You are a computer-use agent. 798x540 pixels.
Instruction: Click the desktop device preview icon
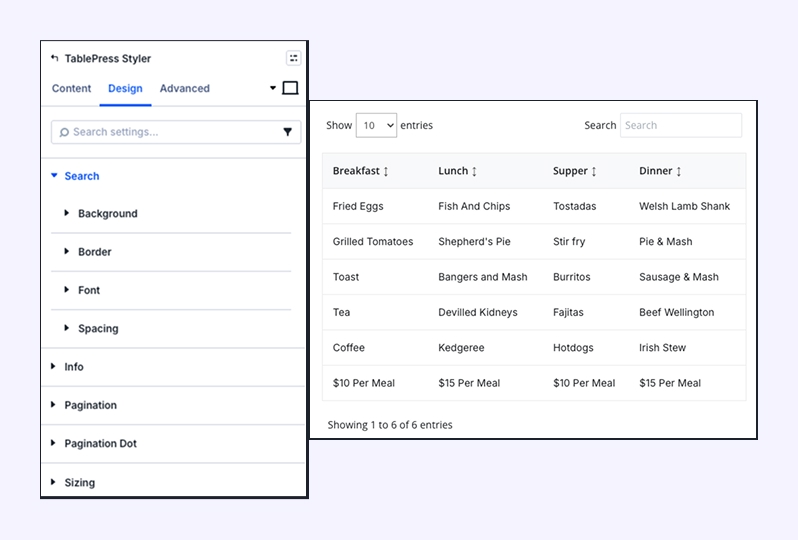(x=290, y=88)
